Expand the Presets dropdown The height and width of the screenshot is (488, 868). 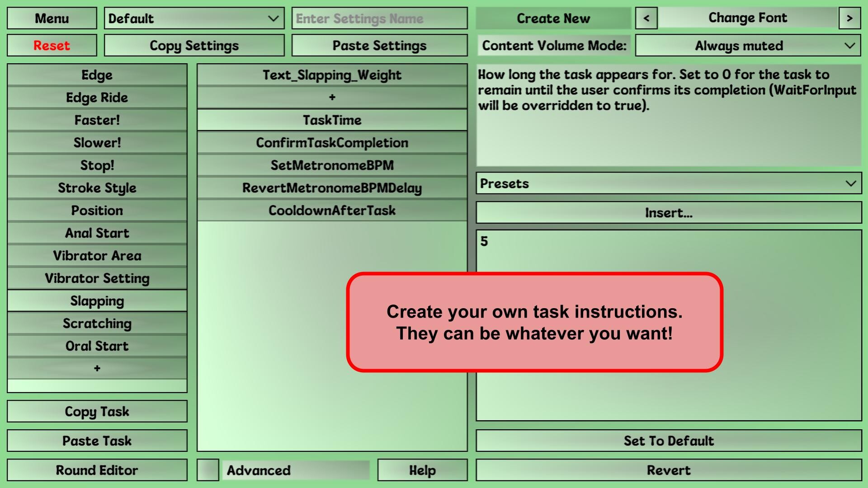(669, 183)
